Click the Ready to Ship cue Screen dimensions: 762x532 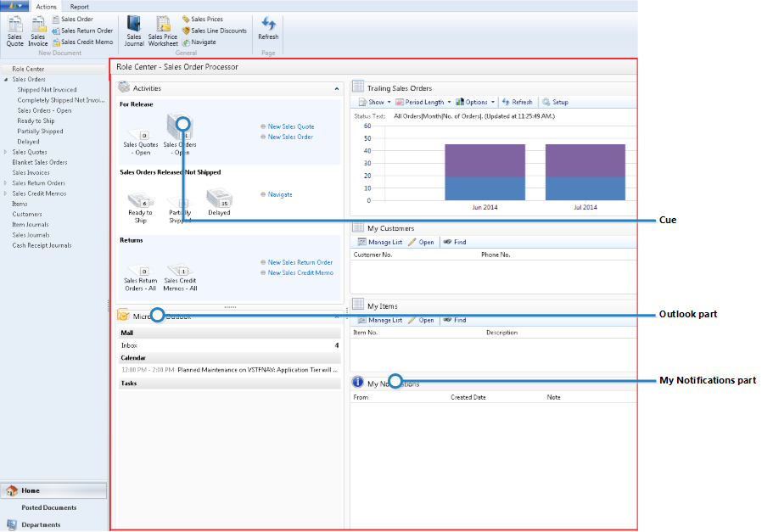click(x=139, y=202)
